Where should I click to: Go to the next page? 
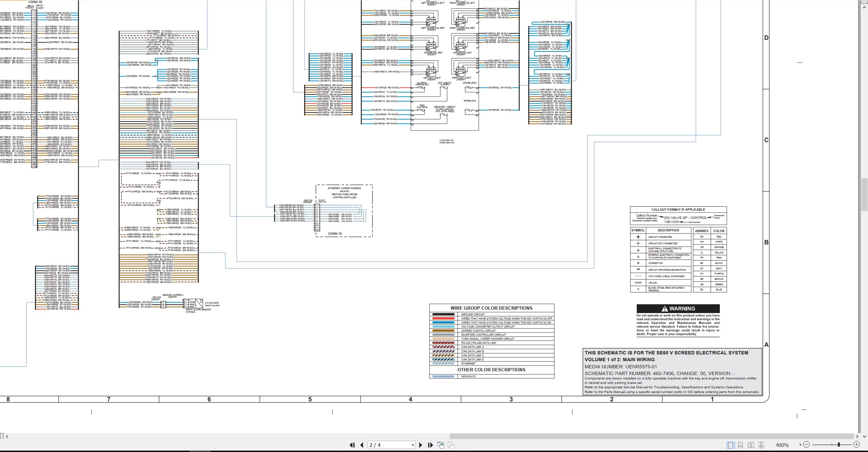pyautogui.click(x=421, y=445)
